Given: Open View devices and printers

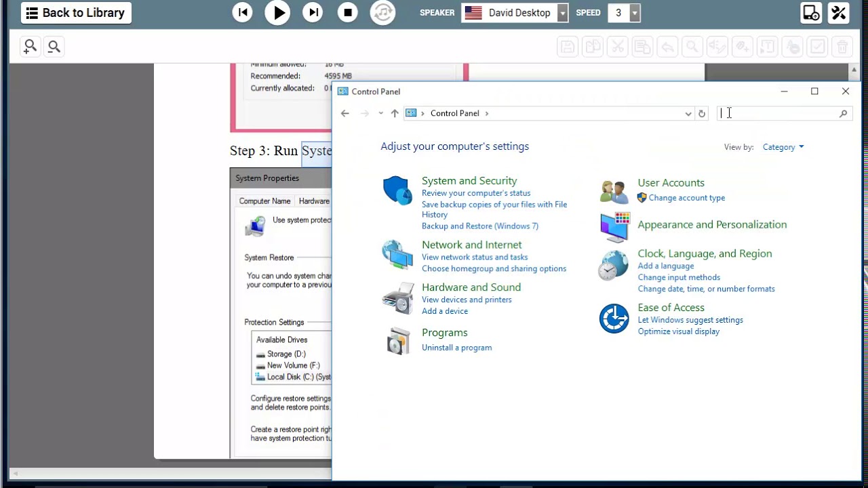Looking at the screenshot, I should [x=467, y=300].
